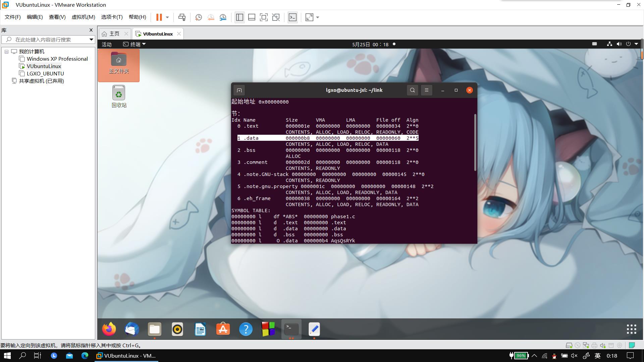Open the power options dropdown beside pause
This screenshot has width=644, height=362.
tap(167, 17)
